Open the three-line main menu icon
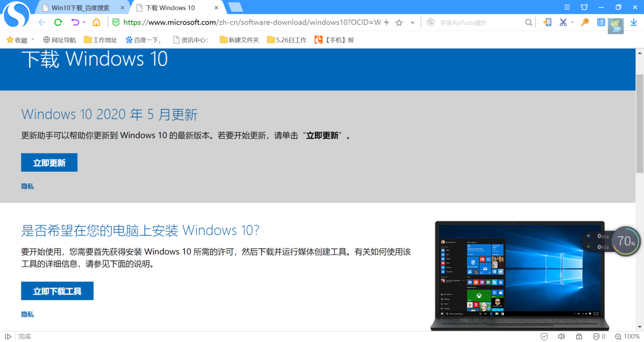The width and height of the screenshot is (644, 342). (x=567, y=7)
